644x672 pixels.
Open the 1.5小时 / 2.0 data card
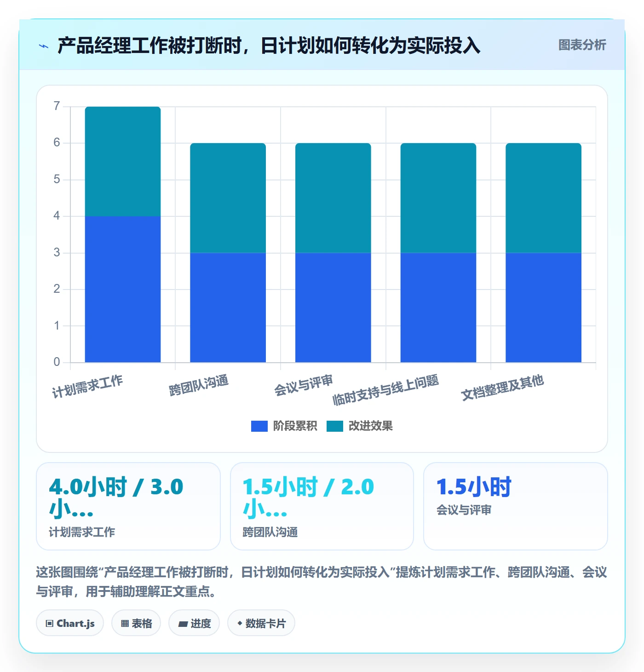point(322,506)
